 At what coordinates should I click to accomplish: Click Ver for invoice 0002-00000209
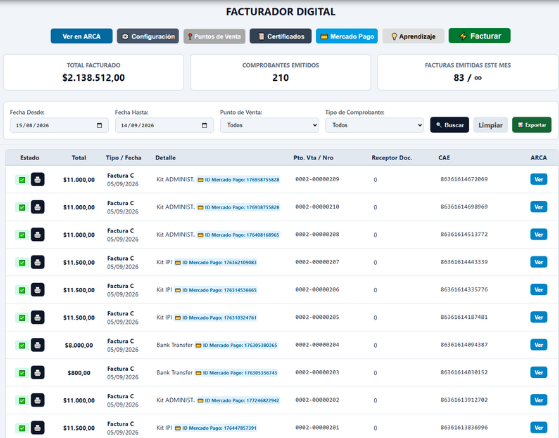pos(539,179)
